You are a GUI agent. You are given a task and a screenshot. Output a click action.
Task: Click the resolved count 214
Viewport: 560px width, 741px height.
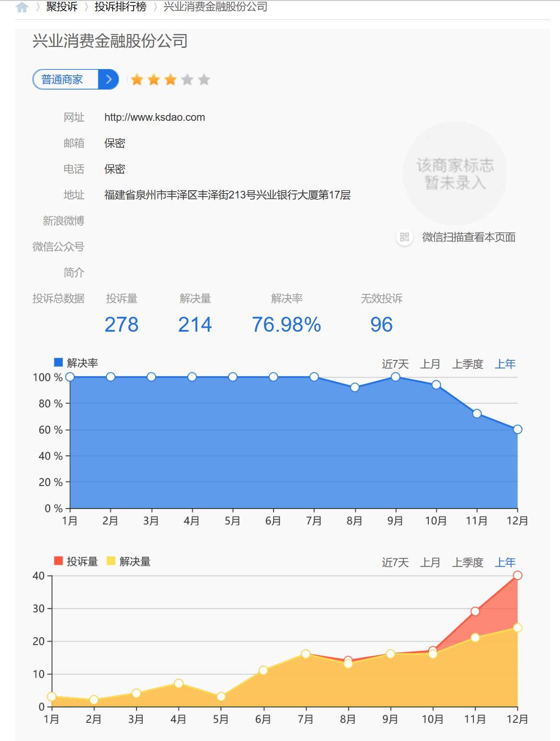(x=195, y=325)
